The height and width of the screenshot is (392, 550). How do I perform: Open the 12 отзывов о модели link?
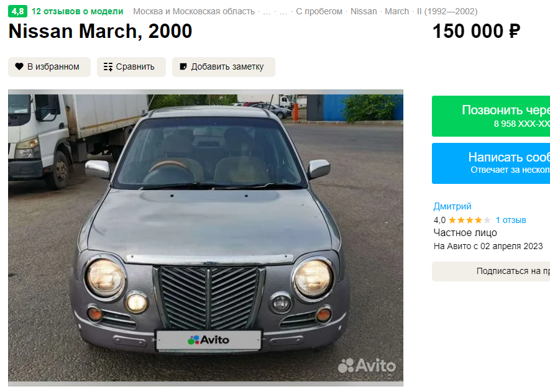(77, 11)
